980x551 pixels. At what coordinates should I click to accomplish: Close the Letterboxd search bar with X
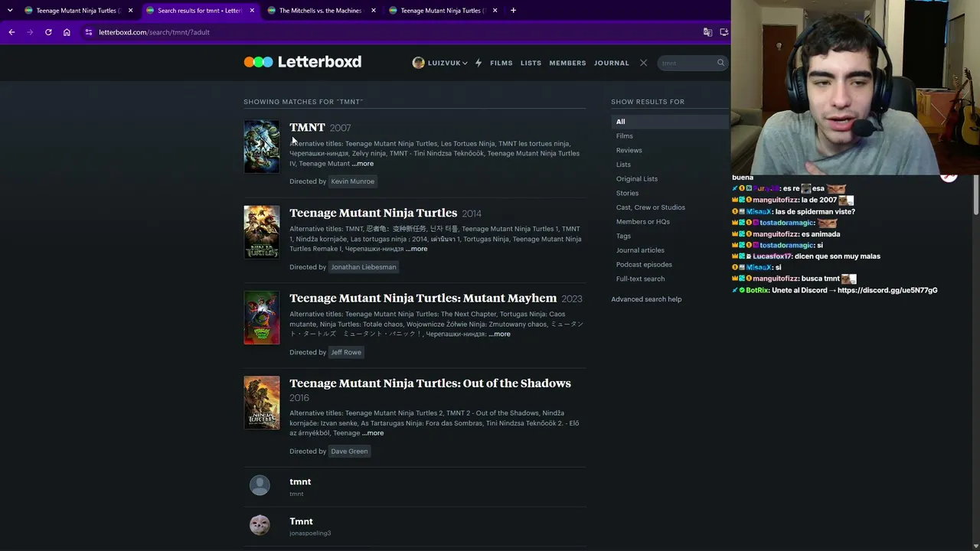[x=643, y=63]
